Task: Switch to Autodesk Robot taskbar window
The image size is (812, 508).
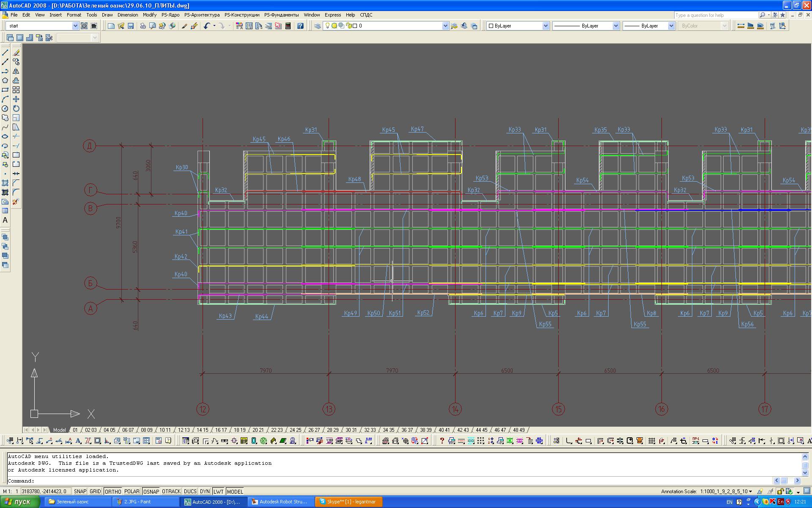Action: click(280, 502)
